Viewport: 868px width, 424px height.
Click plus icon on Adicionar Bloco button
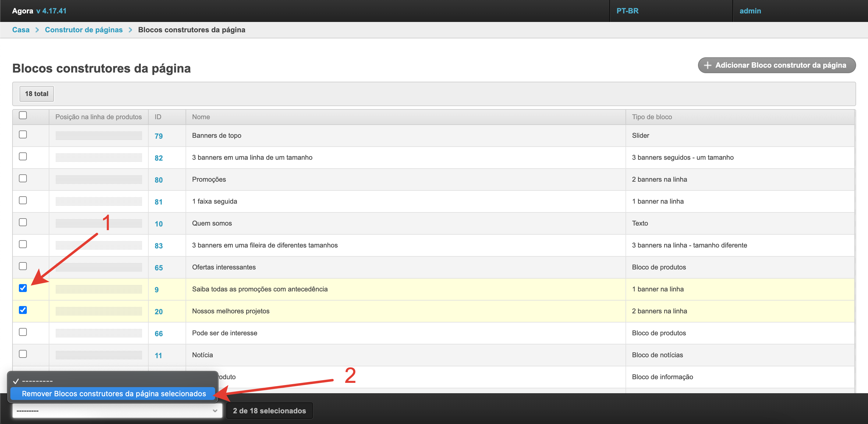pos(708,65)
